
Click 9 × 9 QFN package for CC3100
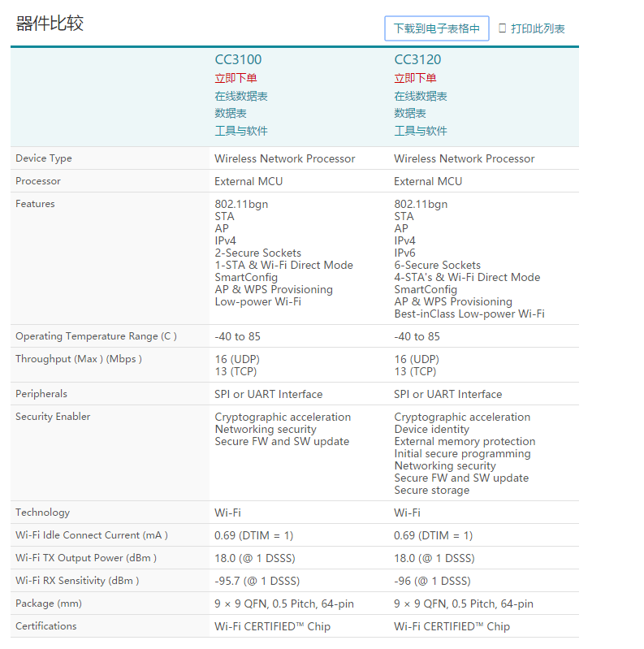click(284, 604)
